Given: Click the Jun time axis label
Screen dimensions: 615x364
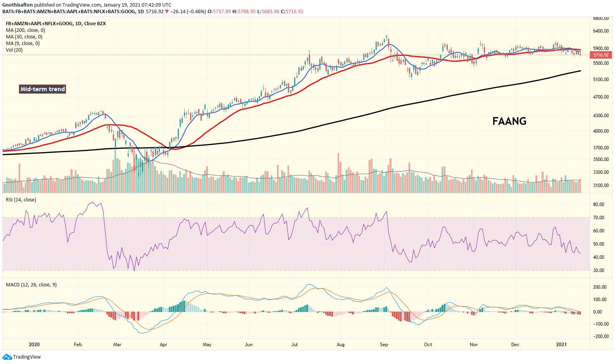Looking at the screenshot, I should click(249, 345).
